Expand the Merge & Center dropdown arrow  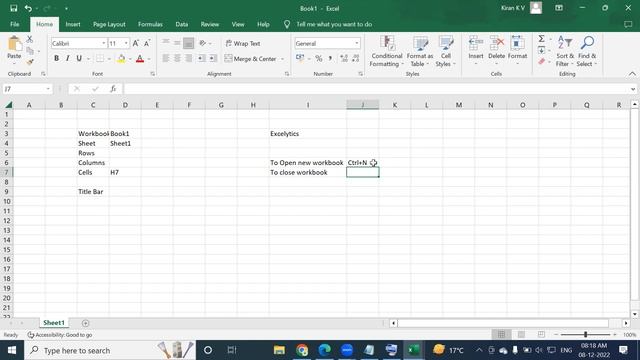coord(282,59)
